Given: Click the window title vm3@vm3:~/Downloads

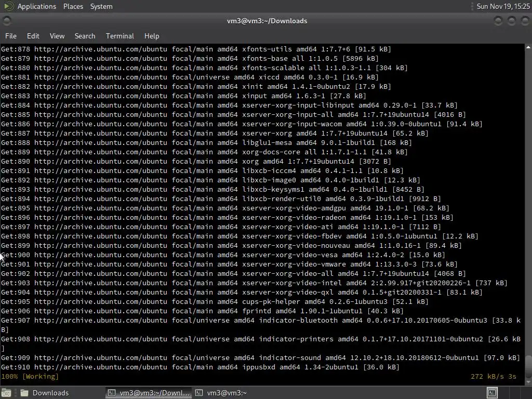Looking at the screenshot, I should (267, 21).
